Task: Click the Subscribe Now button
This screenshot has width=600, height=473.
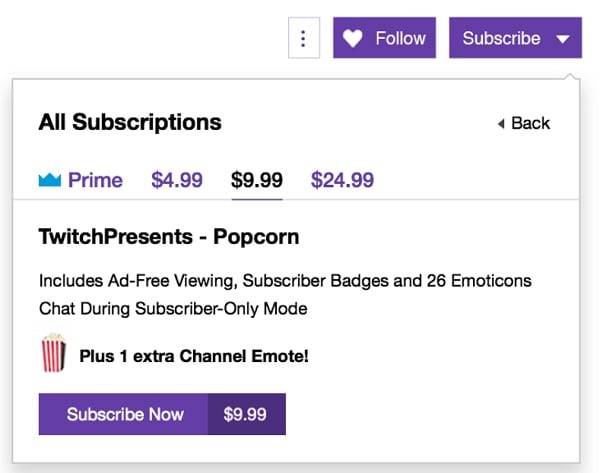Action: point(124,414)
